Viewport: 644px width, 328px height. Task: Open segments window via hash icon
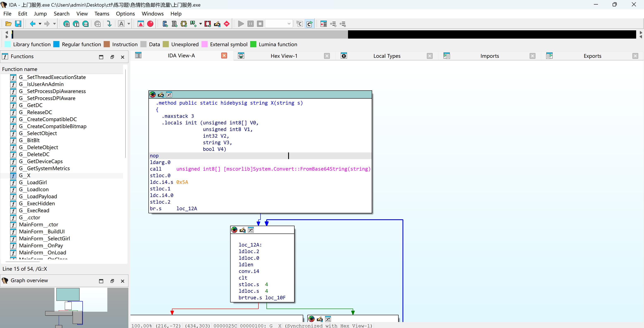pos(66,24)
